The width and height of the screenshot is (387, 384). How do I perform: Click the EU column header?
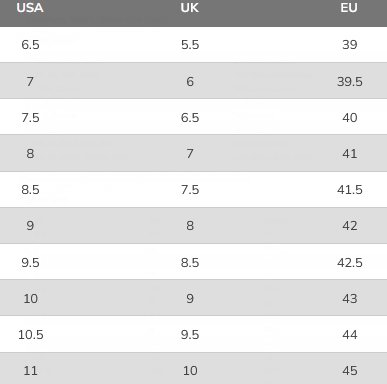349,8
